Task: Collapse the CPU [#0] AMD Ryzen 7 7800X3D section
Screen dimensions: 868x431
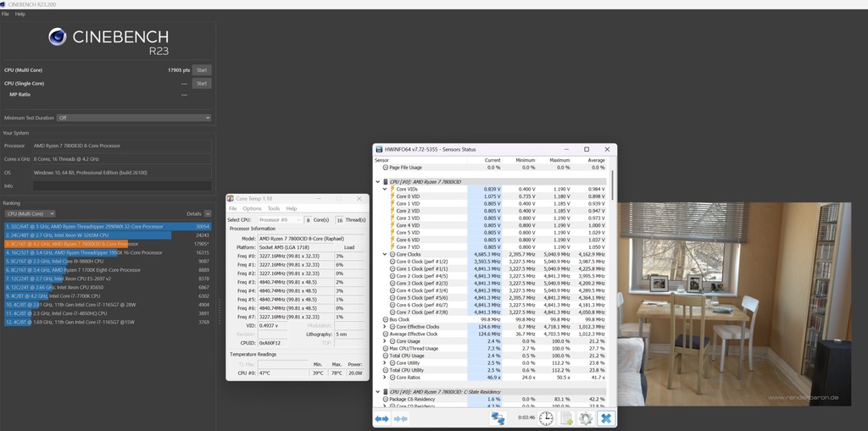Action: click(378, 181)
